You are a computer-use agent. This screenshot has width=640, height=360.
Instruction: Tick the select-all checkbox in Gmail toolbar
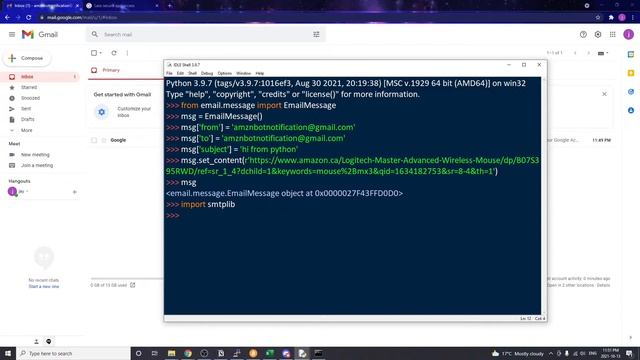point(94,53)
